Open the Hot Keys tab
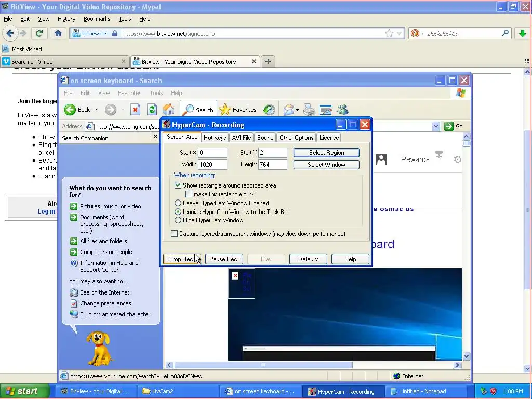 tap(215, 137)
